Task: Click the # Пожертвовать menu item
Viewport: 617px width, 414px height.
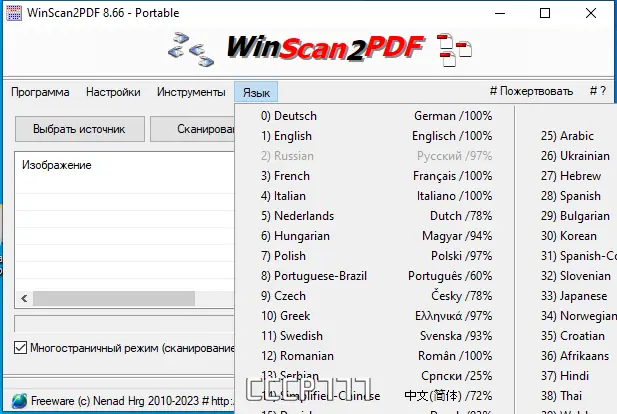Action: [x=531, y=91]
